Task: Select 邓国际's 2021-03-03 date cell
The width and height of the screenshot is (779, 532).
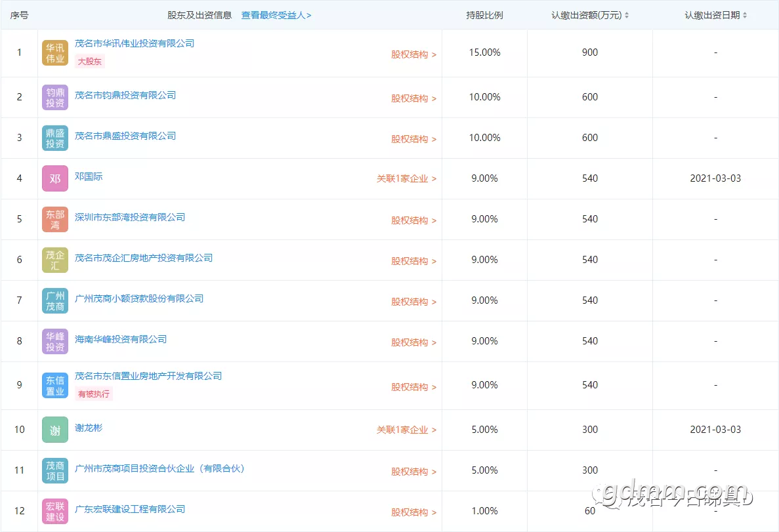Action: coord(715,178)
